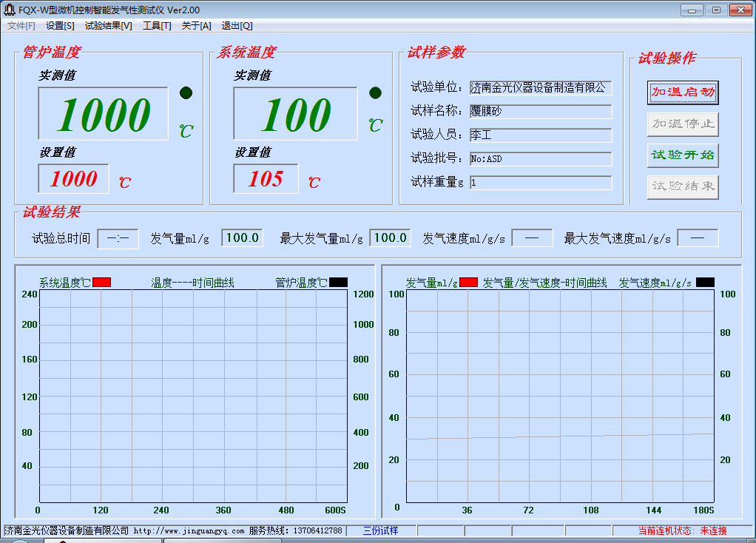Click the red 发气量 legend swatch
The height and width of the screenshot is (543, 756).
[x=468, y=283]
